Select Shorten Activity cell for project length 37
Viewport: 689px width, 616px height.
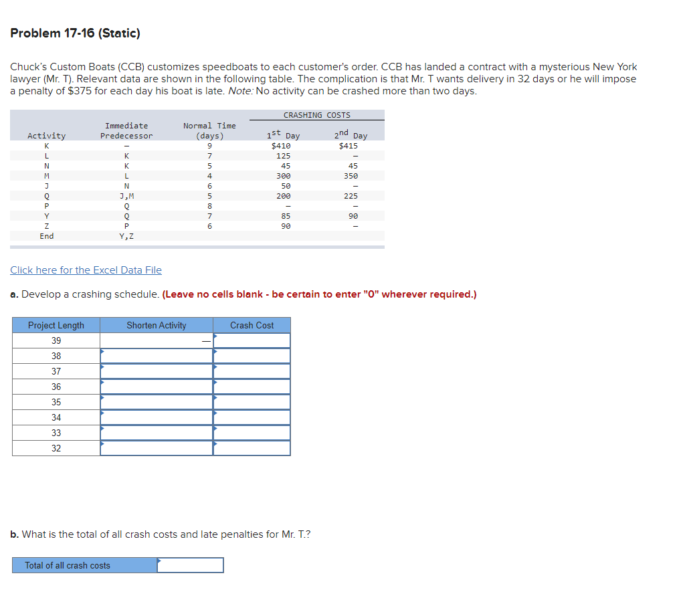point(157,371)
